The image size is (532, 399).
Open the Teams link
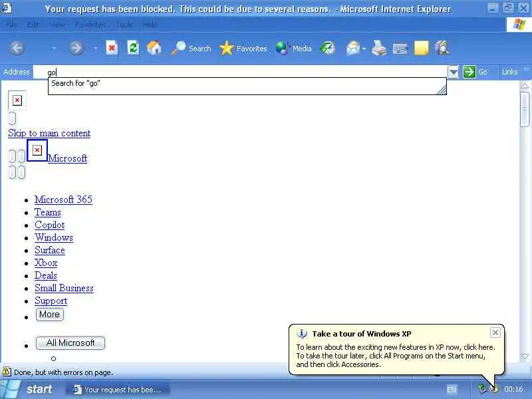point(48,212)
